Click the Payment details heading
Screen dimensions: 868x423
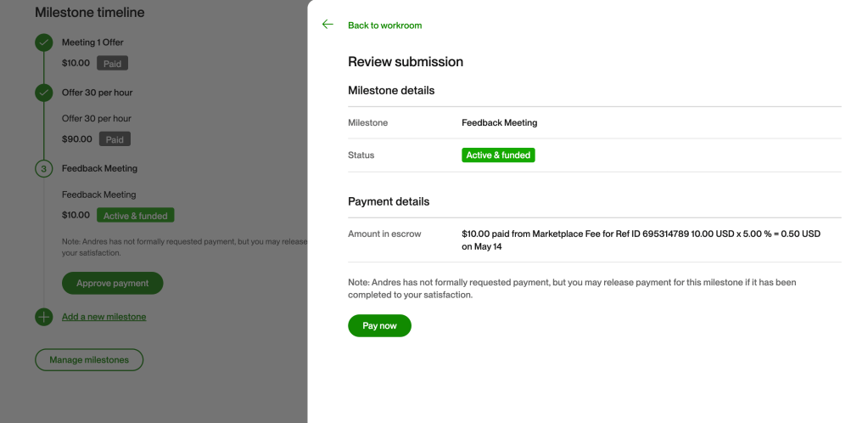[x=389, y=201]
